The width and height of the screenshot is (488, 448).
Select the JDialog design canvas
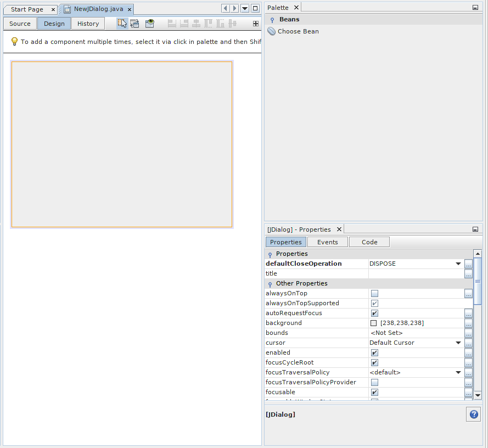(122, 144)
